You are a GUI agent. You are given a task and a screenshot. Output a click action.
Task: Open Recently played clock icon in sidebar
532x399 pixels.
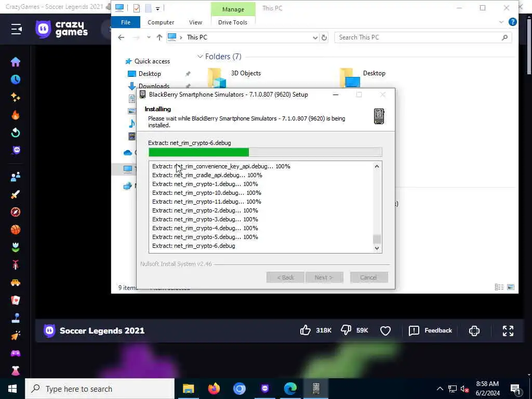pos(15,79)
